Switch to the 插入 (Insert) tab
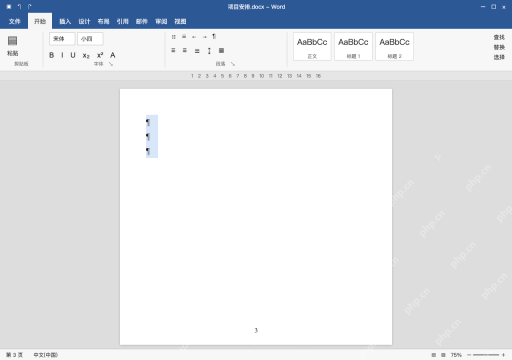512x360 pixels. (65, 22)
